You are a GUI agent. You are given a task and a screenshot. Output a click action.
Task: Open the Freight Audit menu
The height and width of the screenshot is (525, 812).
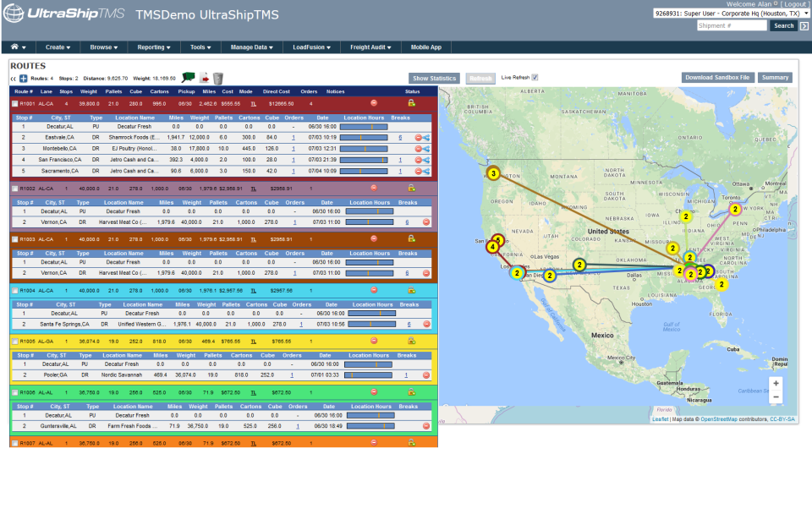(370, 47)
